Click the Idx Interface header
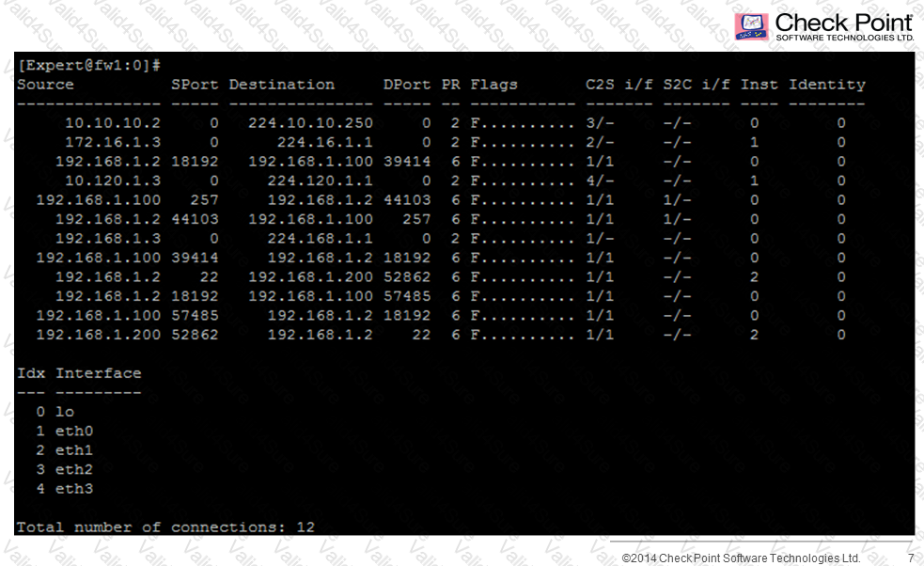This screenshot has width=924, height=566. (79, 373)
